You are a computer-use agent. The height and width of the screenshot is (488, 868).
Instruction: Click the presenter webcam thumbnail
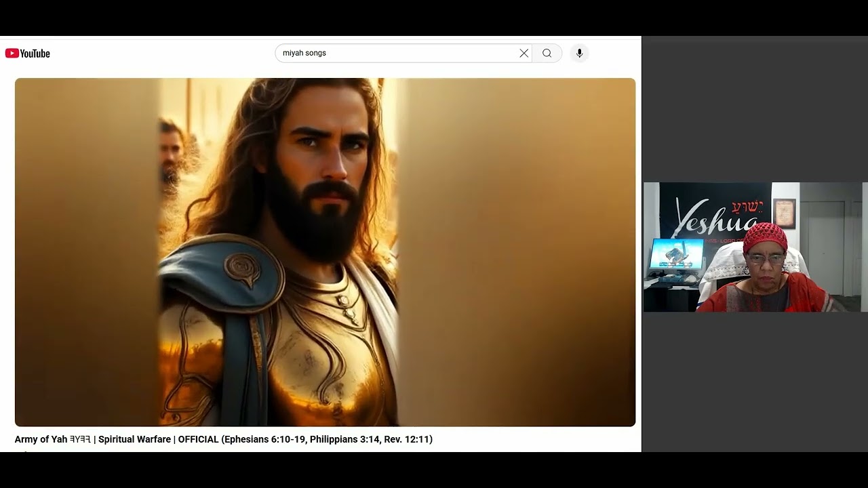(755, 247)
